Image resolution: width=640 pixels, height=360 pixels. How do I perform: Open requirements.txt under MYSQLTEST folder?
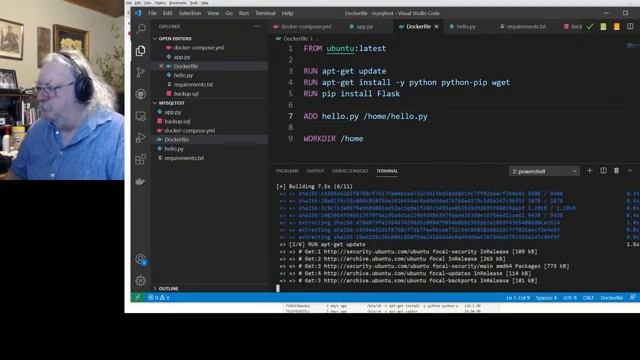point(184,158)
